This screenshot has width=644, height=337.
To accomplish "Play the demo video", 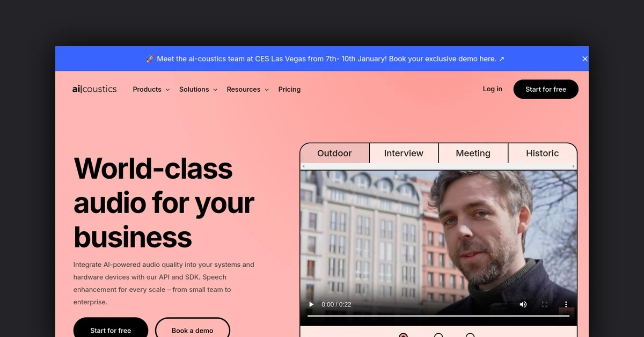I will click(x=311, y=304).
